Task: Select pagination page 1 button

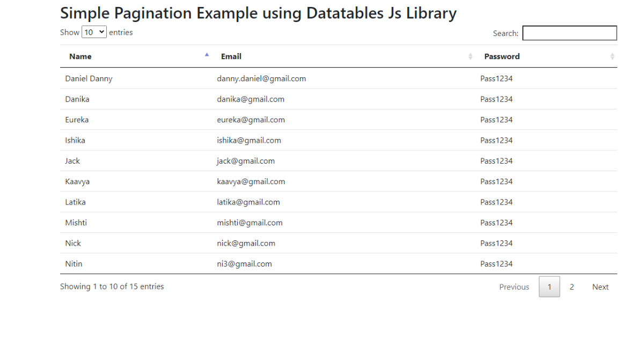Action: point(550,287)
